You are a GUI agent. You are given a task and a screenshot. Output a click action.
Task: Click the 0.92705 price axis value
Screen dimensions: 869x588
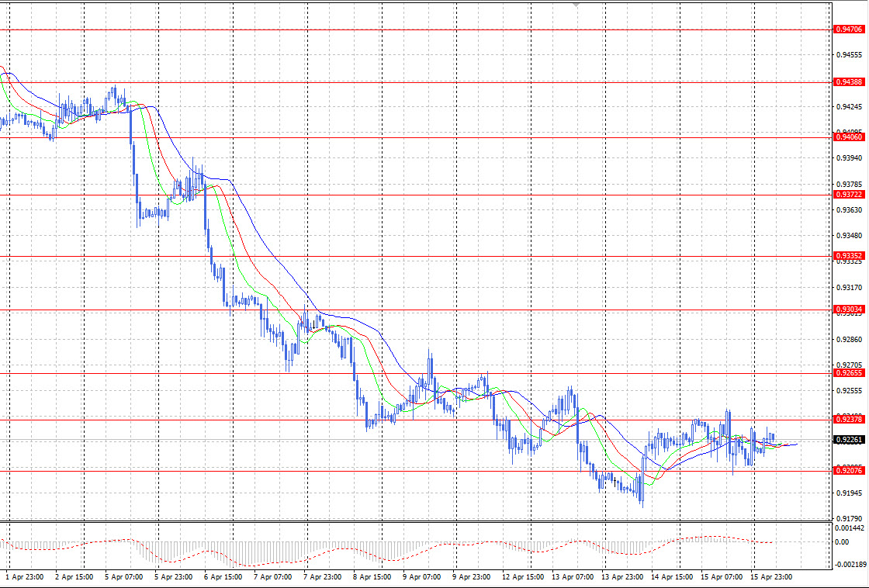pyautogui.click(x=849, y=365)
